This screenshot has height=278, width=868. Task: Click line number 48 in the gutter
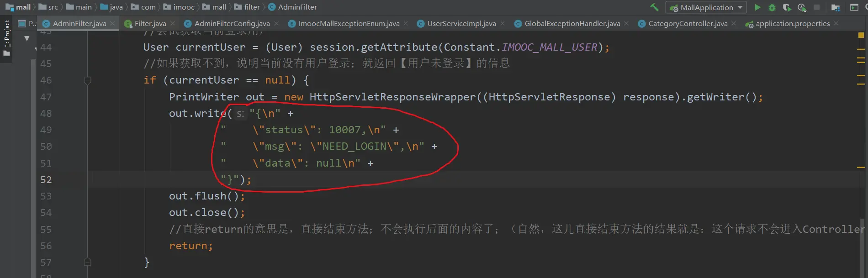pos(46,114)
